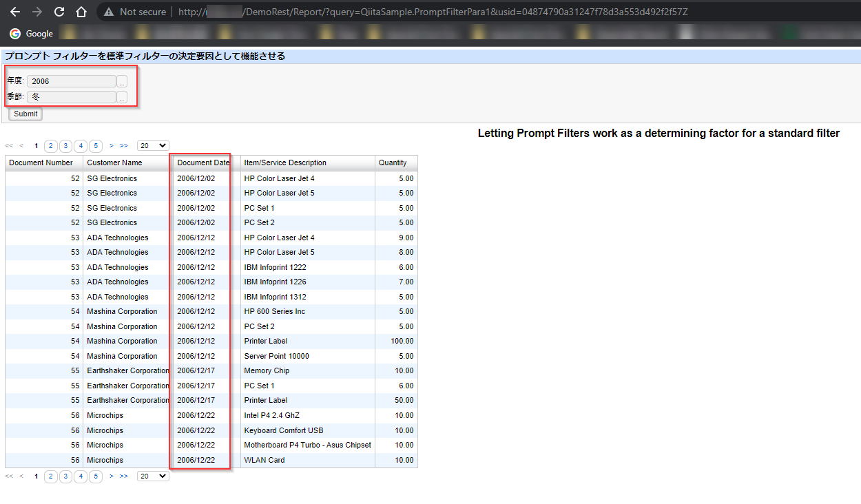The height and width of the screenshot is (504, 861).
Task: Click Quantity column header
Action: click(x=396, y=163)
